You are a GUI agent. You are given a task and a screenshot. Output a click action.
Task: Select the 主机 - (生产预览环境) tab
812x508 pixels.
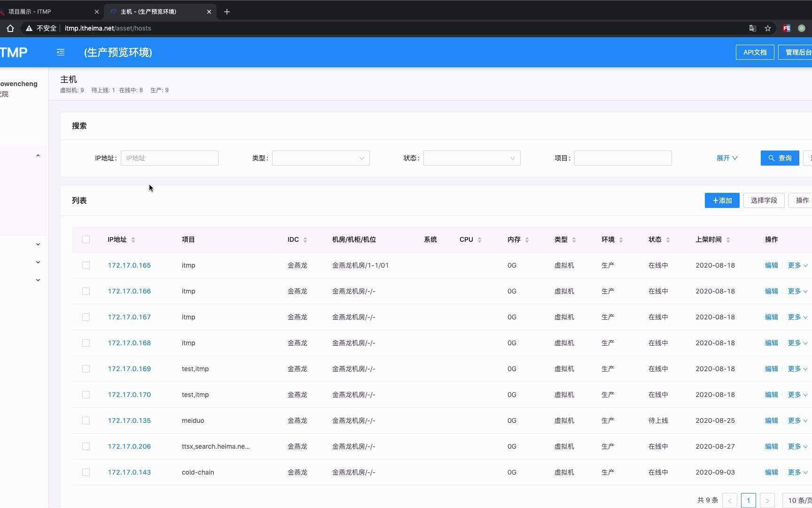click(160, 12)
